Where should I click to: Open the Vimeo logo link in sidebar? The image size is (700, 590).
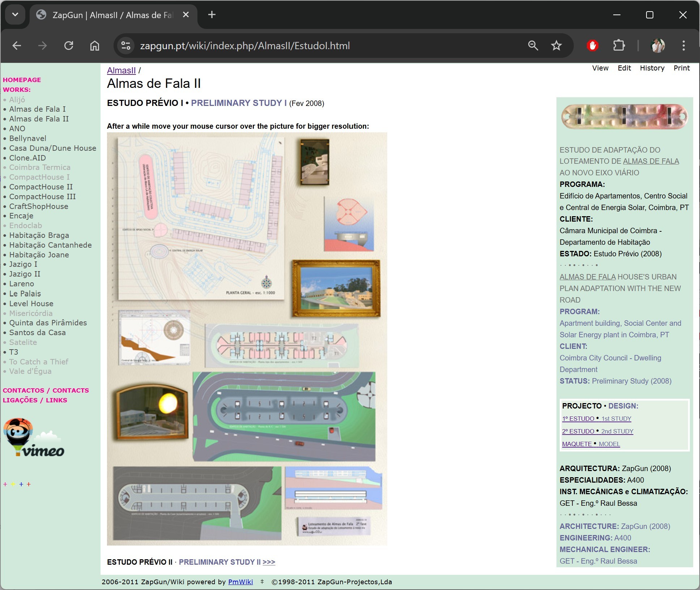coord(34,438)
